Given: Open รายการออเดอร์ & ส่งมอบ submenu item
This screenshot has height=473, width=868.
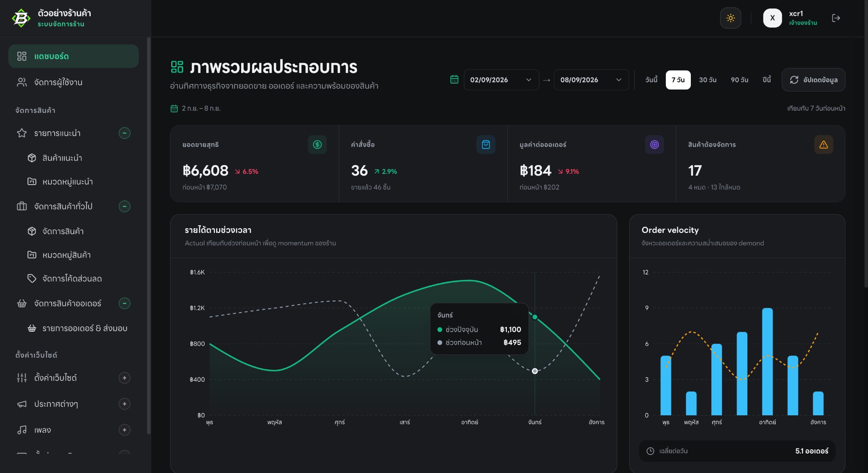Looking at the screenshot, I should pyautogui.click(x=78, y=328).
